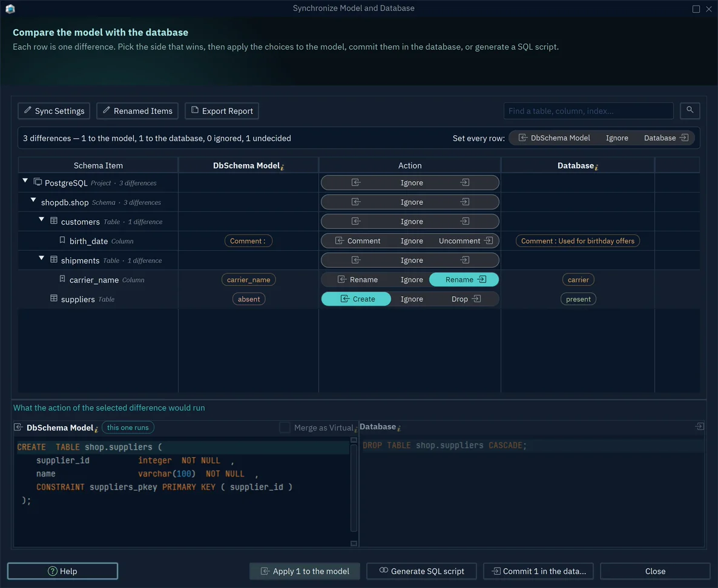Click shipments row's to-database arrow icon
The height and width of the screenshot is (588, 718).
(465, 260)
